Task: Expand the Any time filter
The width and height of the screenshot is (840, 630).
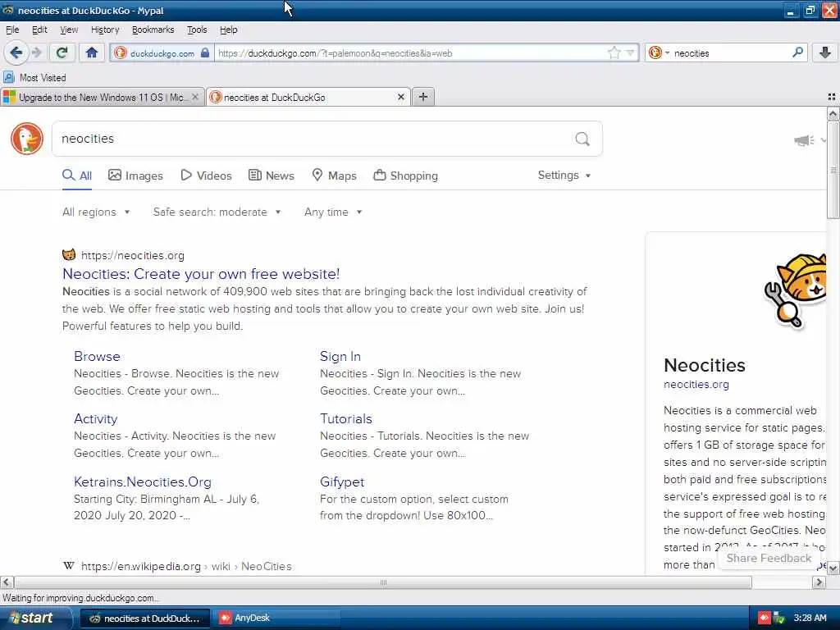Action: click(x=333, y=212)
